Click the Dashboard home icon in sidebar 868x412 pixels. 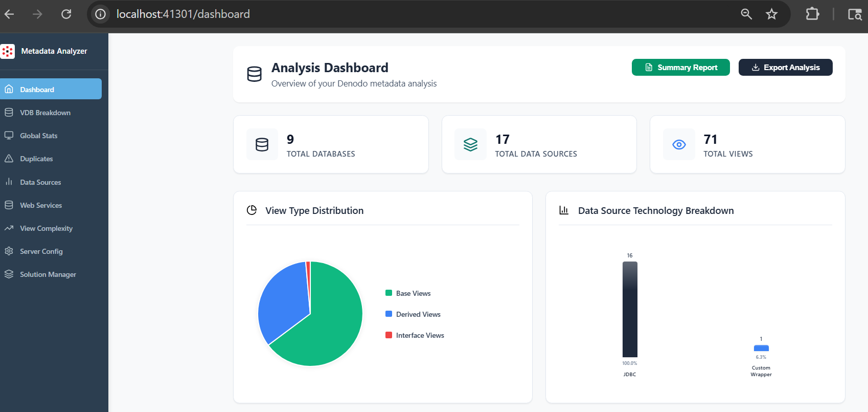(9, 89)
